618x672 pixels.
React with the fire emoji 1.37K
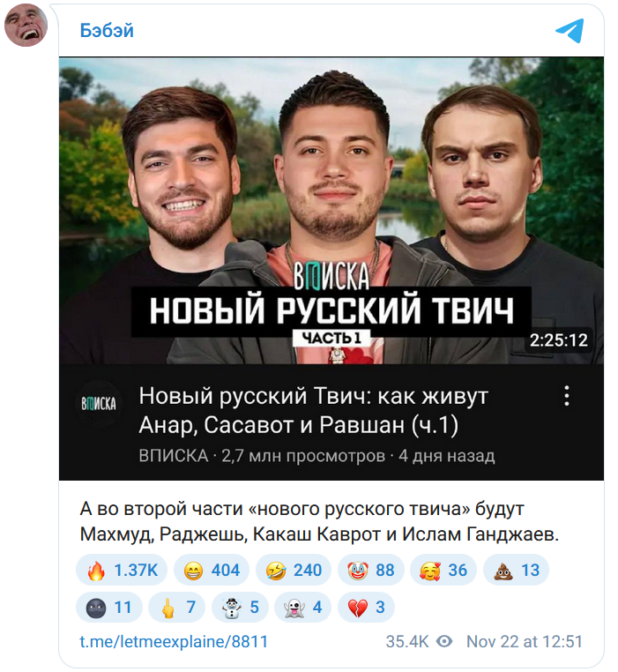click(x=122, y=571)
